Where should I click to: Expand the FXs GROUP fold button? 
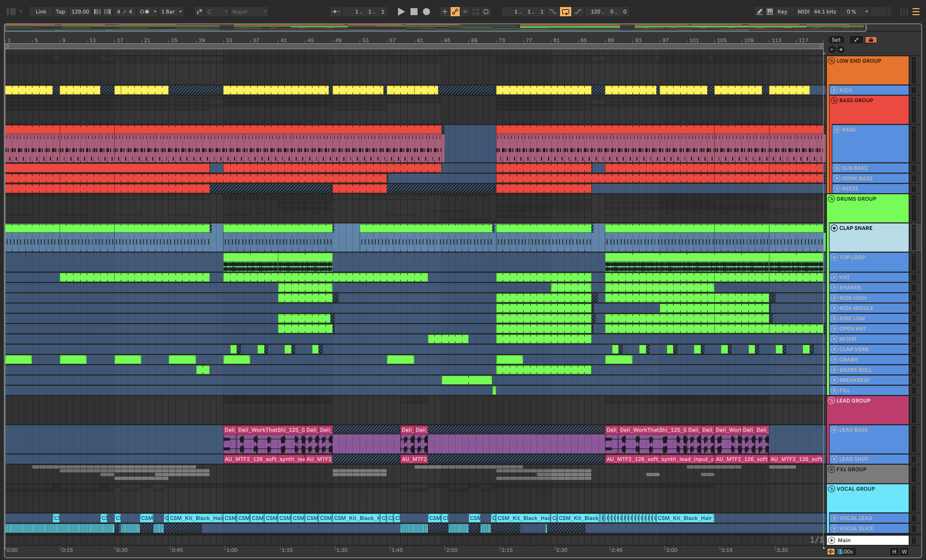tap(832, 469)
